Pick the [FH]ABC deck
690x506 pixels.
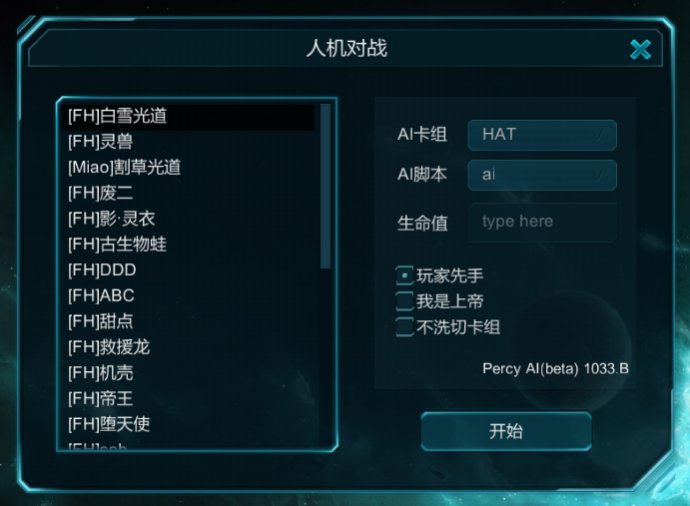(x=101, y=296)
